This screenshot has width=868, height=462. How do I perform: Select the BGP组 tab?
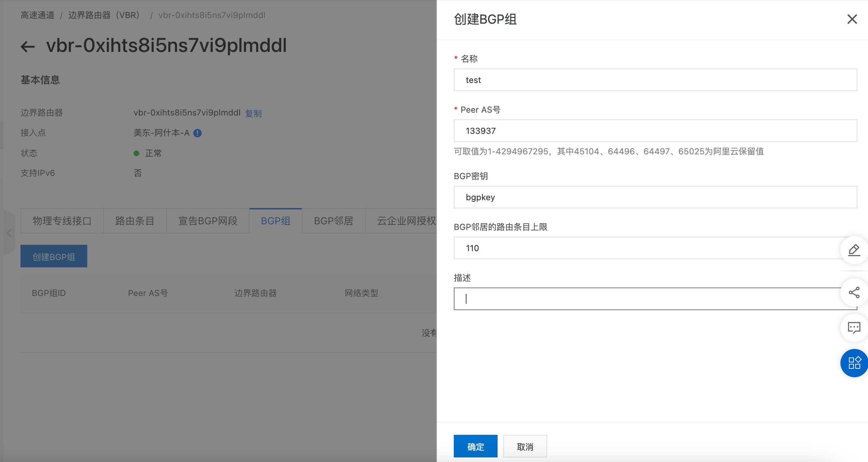point(276,221)
